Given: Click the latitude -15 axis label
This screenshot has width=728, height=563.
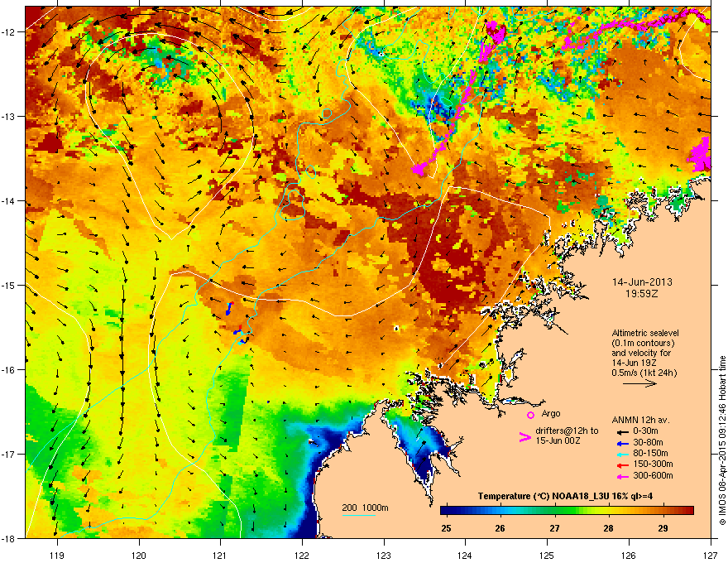Looking at the screenshot, I should (8, 285).
